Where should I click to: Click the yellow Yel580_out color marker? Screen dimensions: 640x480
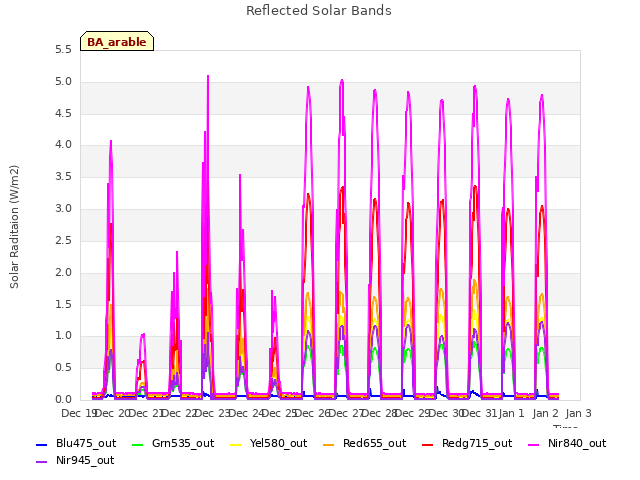236,444
